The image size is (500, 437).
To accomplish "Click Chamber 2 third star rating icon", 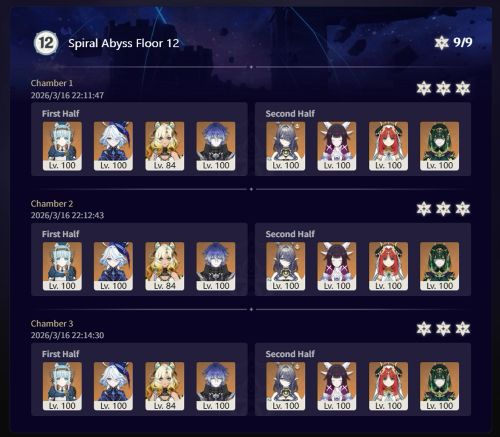I will coord(463,209).
